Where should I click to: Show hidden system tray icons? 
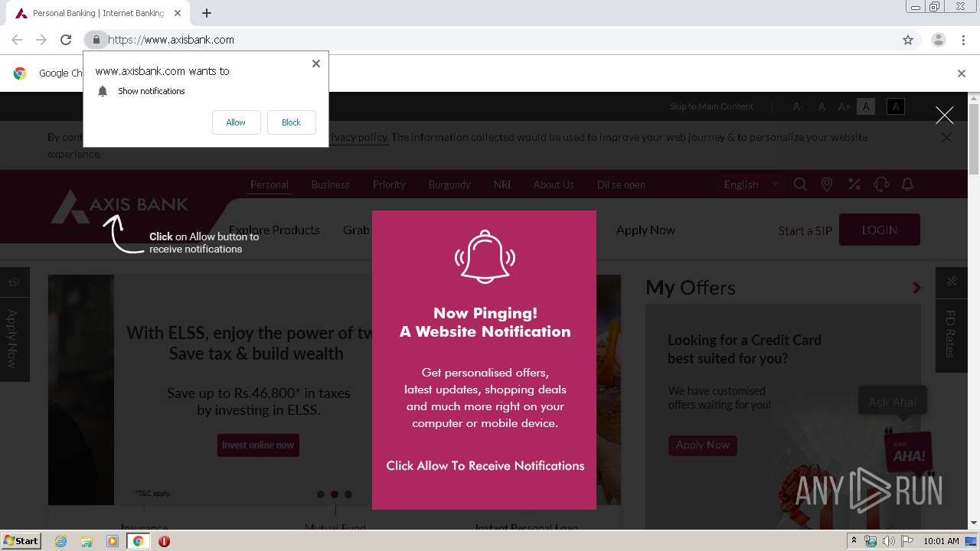click(x=854, y=541)
